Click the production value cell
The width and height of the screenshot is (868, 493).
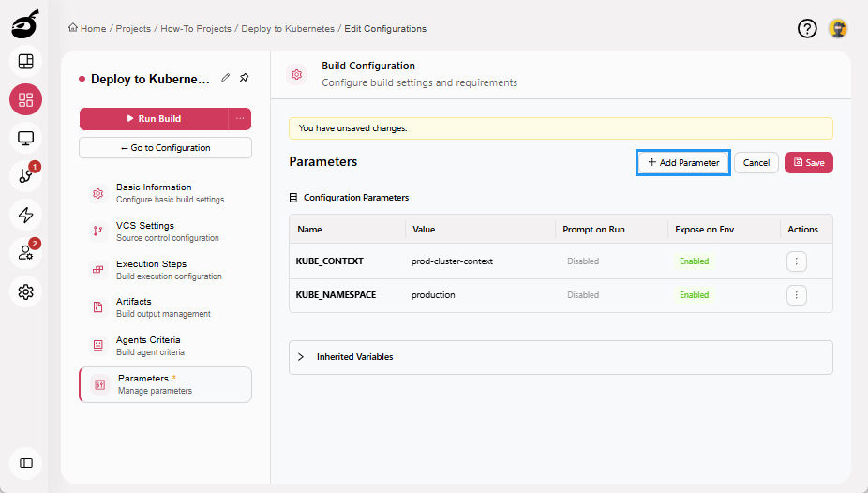[433, 295]
